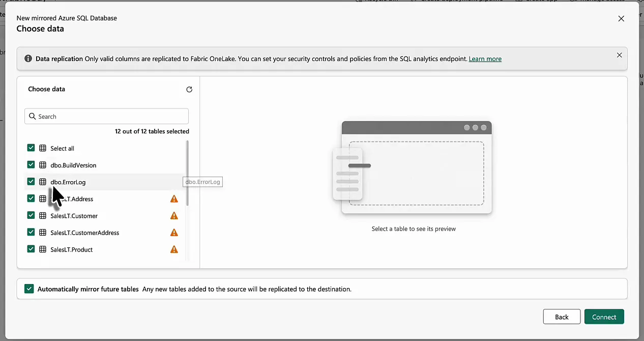Image resolution: width=644 pixels, height=341 pixels.
Task: Select the SalesLT.Customer table name
Action: coord(74,216)
